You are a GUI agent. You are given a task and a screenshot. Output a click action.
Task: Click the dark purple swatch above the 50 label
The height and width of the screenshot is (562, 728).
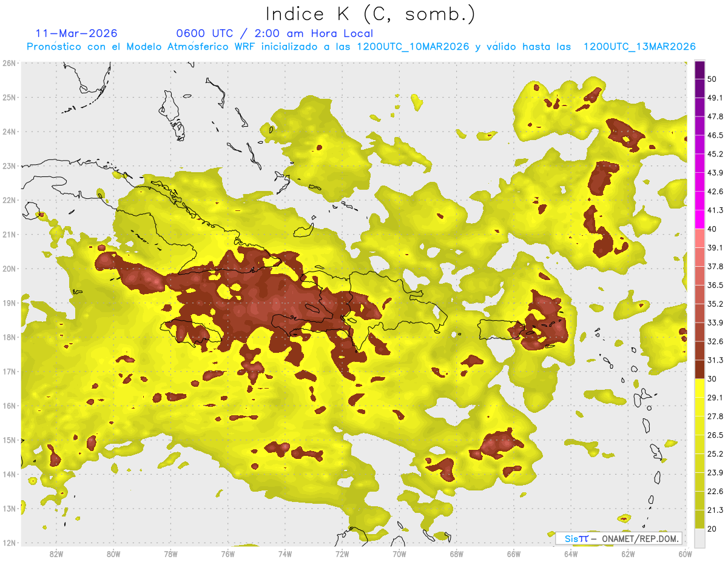coord(699,70)
